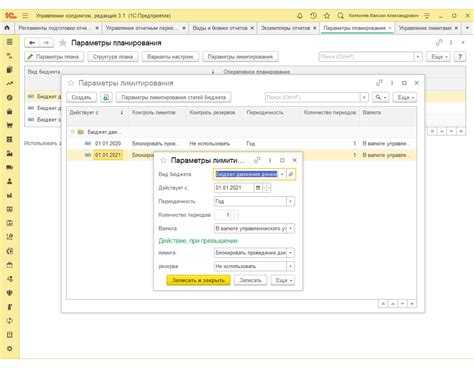Click Параметры лимитирования статей бюджета button
Viewport: 474px width, 368px height.
(174, 97)
